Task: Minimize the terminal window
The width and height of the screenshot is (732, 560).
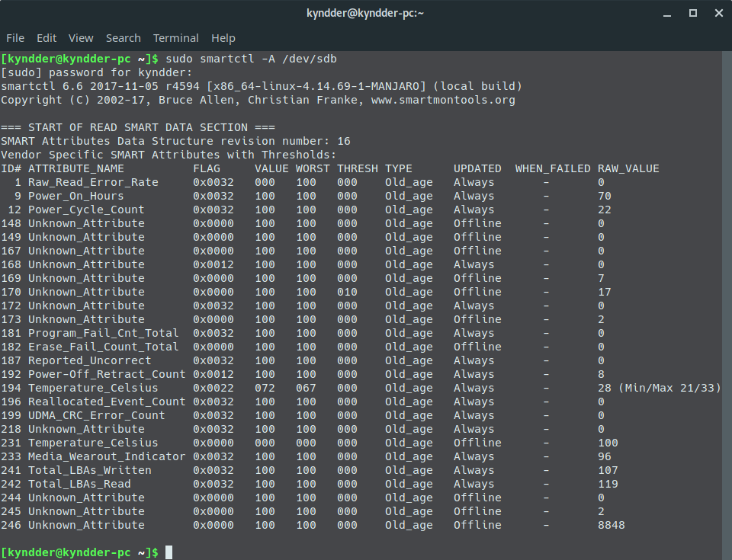Action: [x=667, y=14]
